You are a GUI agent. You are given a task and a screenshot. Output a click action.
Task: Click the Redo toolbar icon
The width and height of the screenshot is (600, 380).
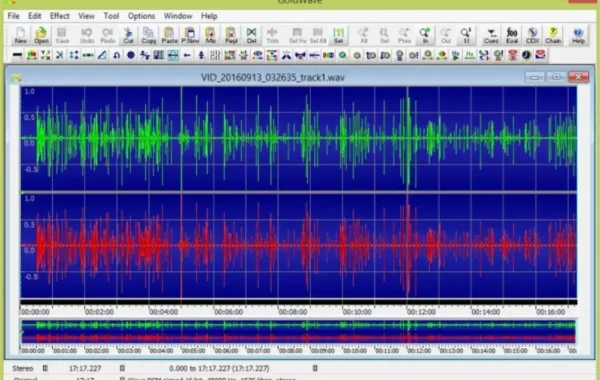pos(108,36)
